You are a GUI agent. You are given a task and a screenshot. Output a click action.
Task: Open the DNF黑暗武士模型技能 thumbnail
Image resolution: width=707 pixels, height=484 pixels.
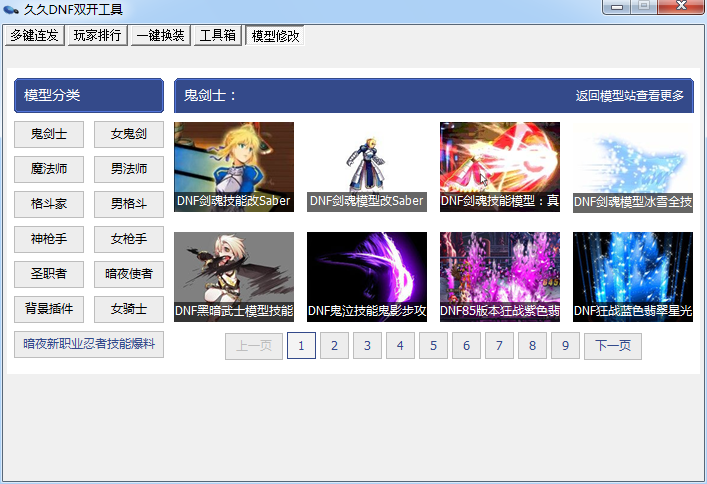pyautogui.click(x=234, y=277)
